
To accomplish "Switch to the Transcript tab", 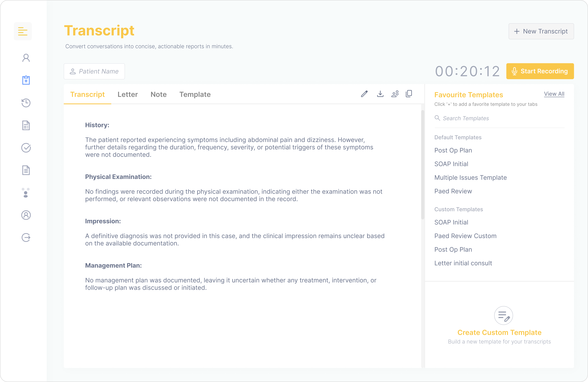I will (87, 94).
